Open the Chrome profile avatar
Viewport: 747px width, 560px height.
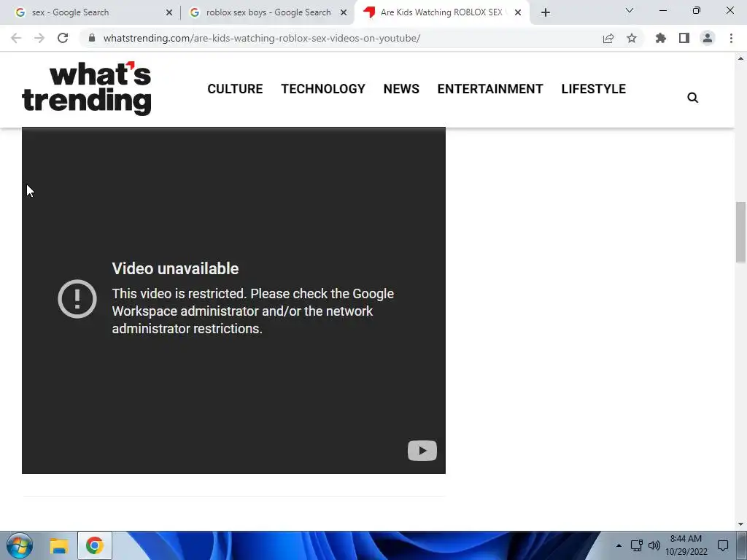[x=708, y=38]
